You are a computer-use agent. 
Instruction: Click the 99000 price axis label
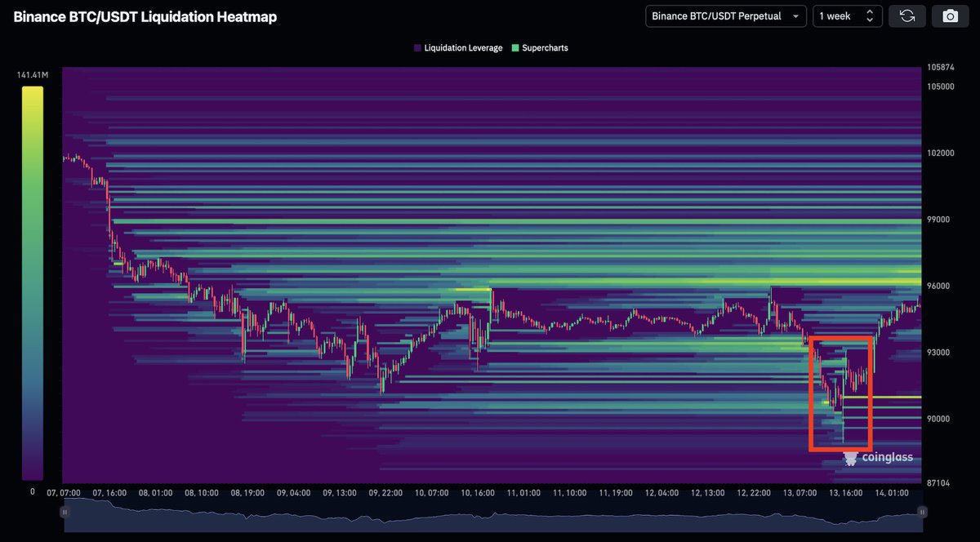coord(938,220)
